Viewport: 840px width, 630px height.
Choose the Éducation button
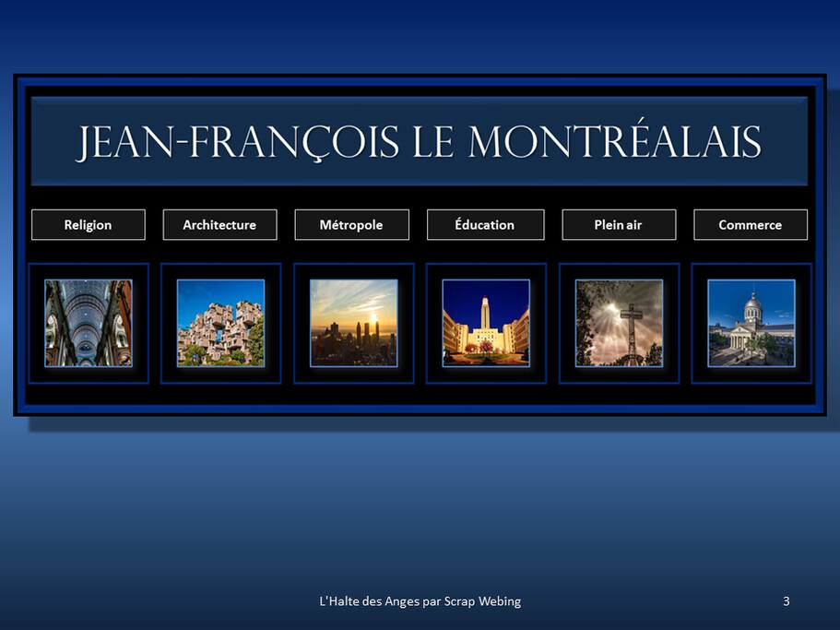click(485, 224)
